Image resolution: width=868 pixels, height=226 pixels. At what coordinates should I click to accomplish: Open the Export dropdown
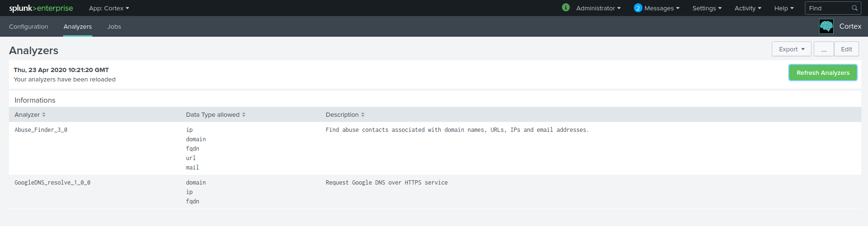(791, 49)
